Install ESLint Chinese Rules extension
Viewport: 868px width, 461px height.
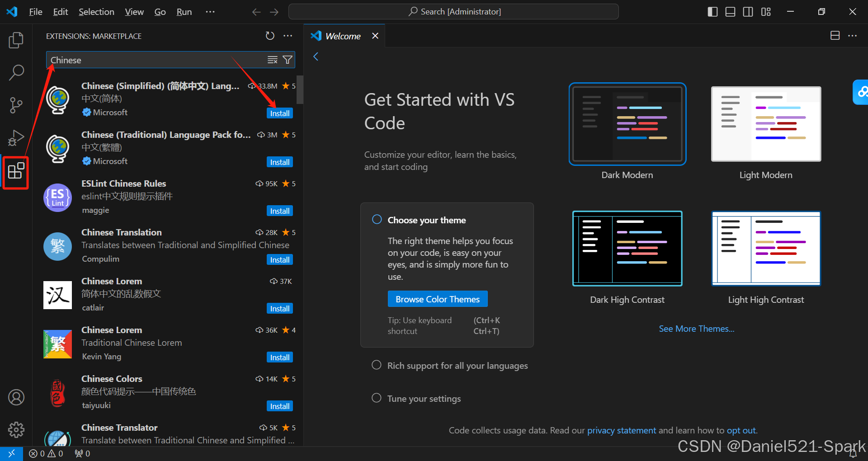(280, 211)
